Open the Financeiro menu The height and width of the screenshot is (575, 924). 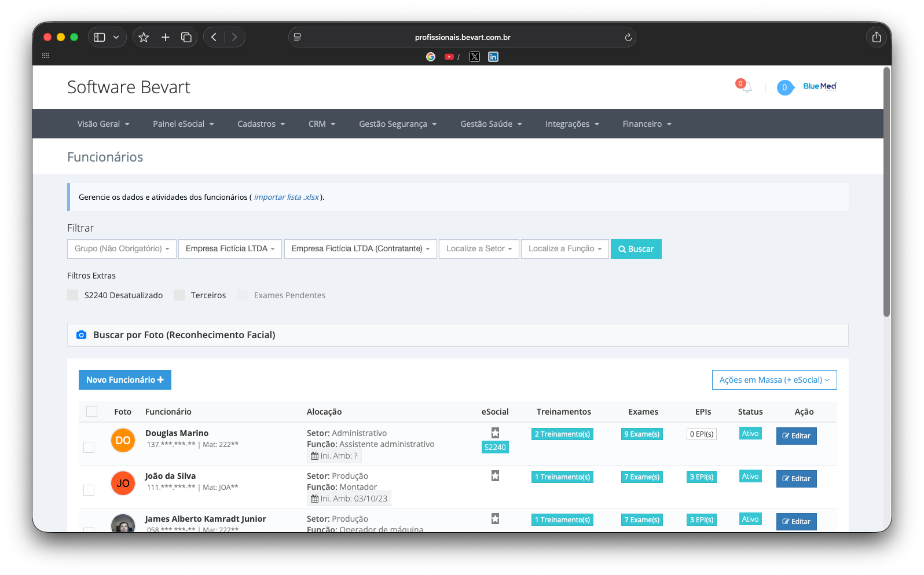647,124
